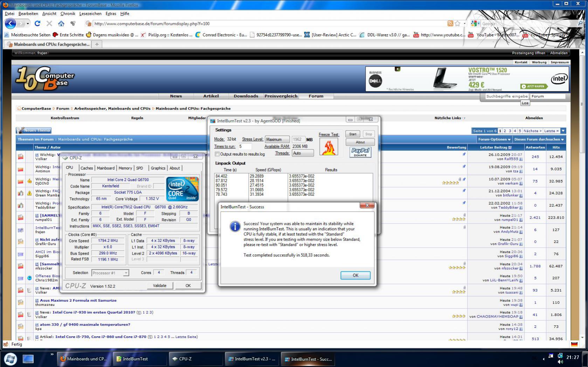This screenshot has height=367, width=588.
Task: Open the Conrad Electronic bookmark
Action: [221, 35]
